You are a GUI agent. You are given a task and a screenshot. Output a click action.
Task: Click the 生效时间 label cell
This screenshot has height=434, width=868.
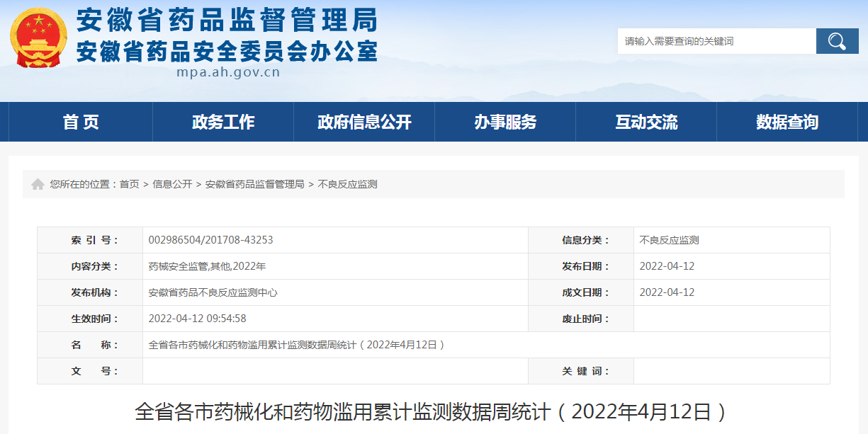(90, 319)
